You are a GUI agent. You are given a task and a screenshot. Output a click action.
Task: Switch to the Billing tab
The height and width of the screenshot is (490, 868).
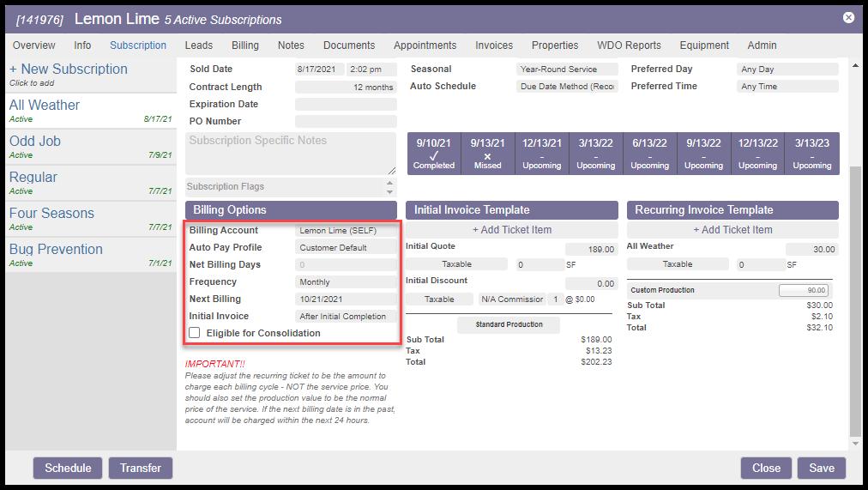pos(245,45)
